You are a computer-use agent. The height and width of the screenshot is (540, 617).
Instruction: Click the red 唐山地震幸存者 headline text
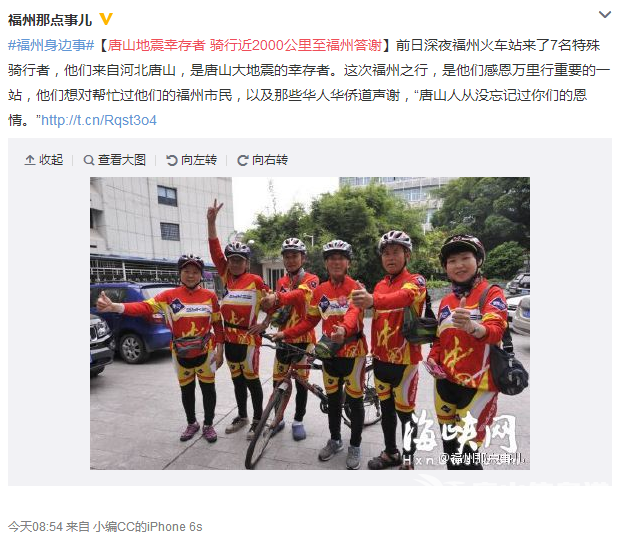[x=156, y=45]
